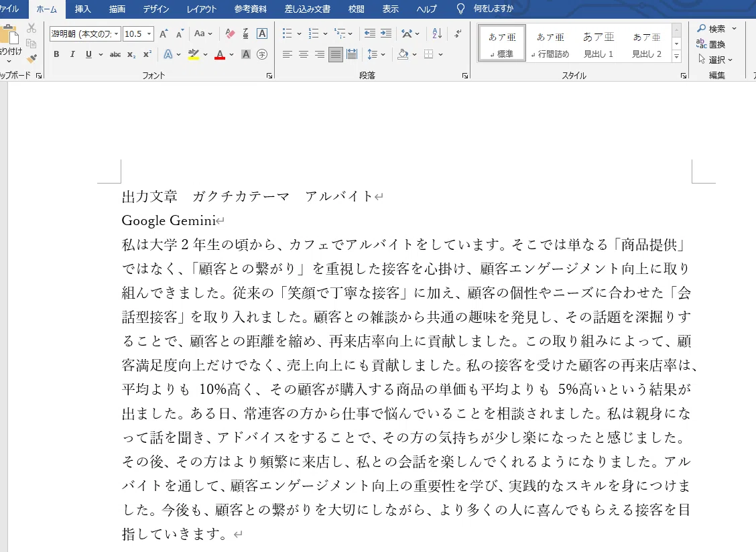756x552 pixels.
Task: Expand the font color options arrow
Action: [231, 54]
